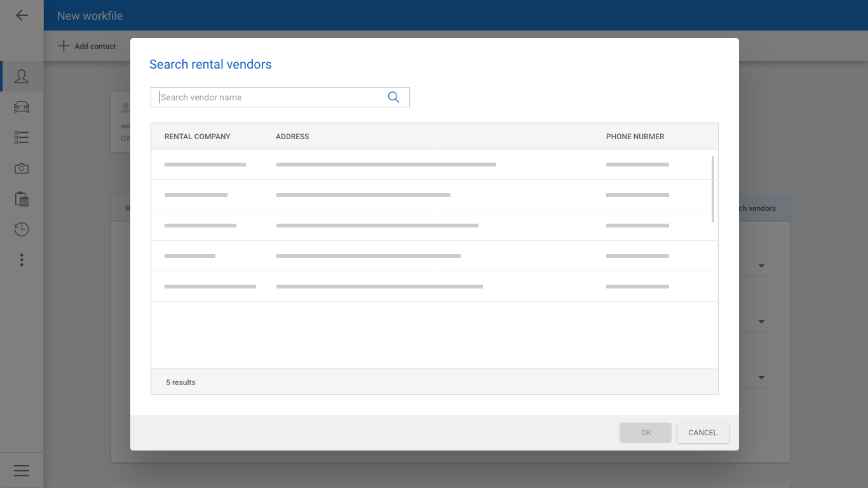Click the PHONE NUBMER column header

(x=635, y=137)
